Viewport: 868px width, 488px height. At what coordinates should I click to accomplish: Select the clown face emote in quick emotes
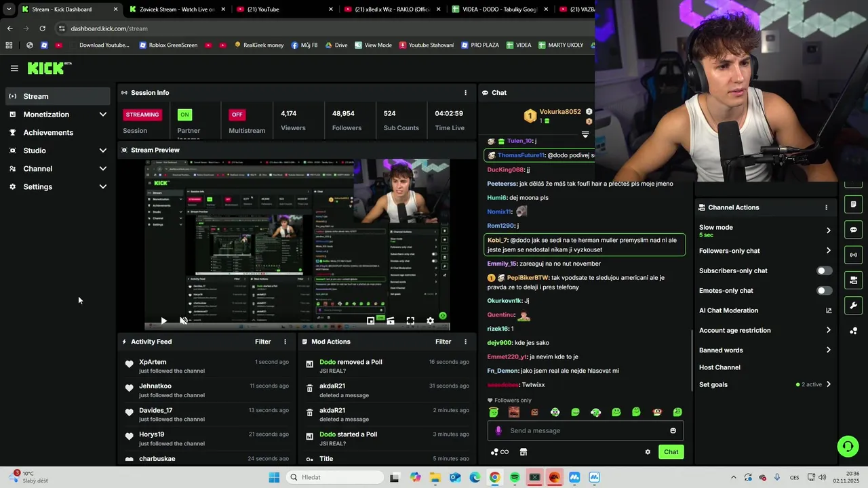coord(656,412)
